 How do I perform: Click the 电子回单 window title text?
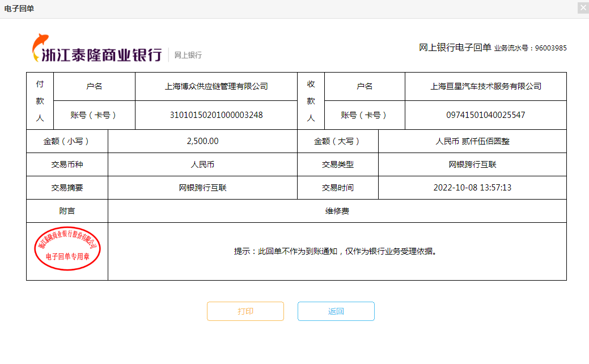(19, 9)
